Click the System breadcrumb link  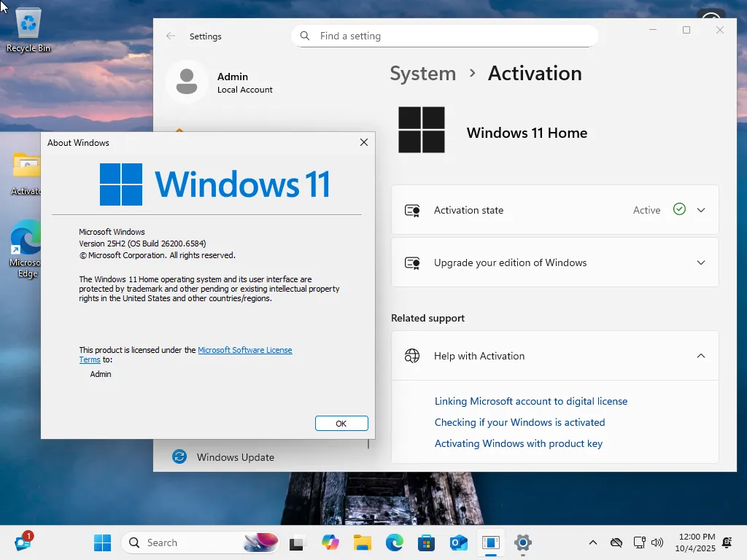(x=422, y=74)
